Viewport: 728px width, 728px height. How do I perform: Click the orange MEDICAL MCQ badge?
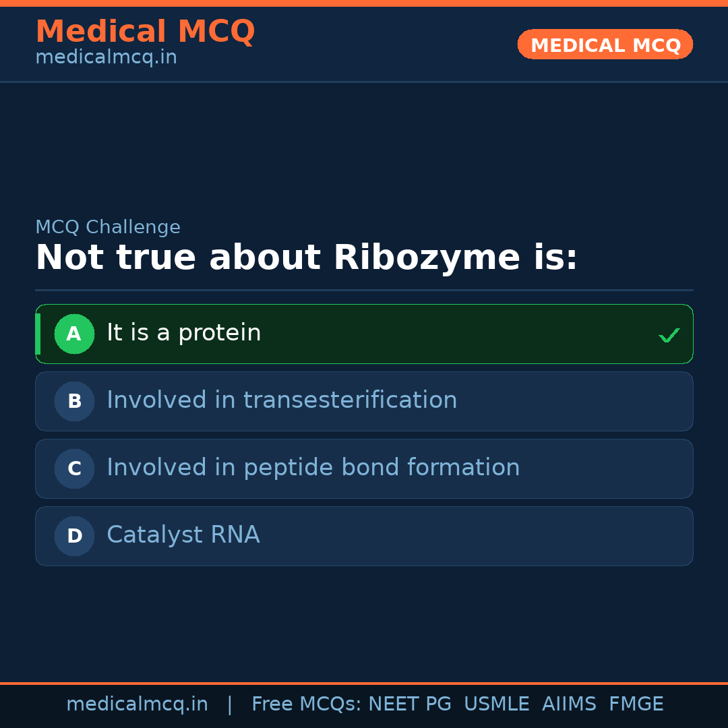(605, 44)
